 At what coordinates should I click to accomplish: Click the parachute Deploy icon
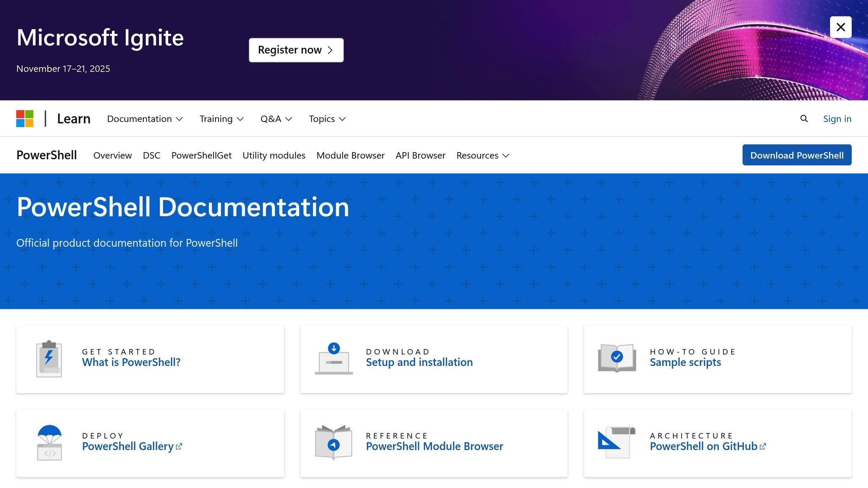(x=49, y=443)
